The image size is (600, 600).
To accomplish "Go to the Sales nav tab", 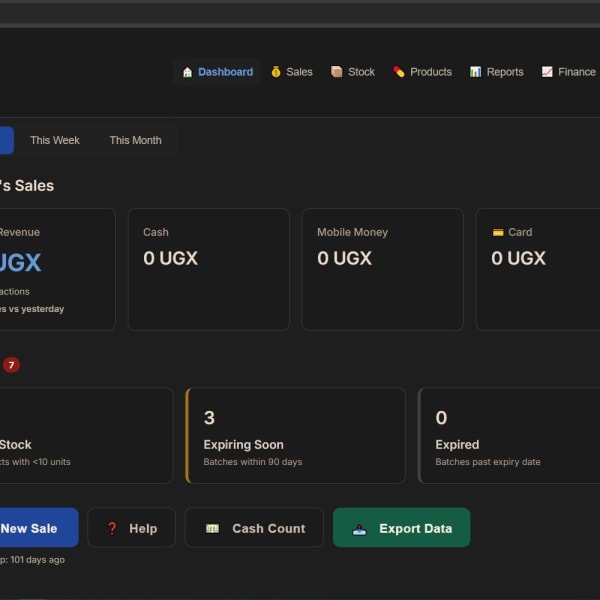I will (292, 72).
